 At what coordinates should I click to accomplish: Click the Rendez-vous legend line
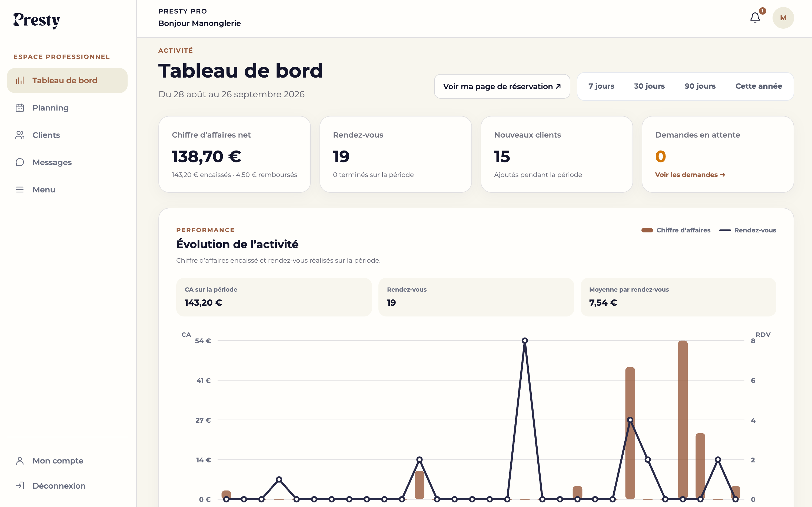tap(725, 230)
